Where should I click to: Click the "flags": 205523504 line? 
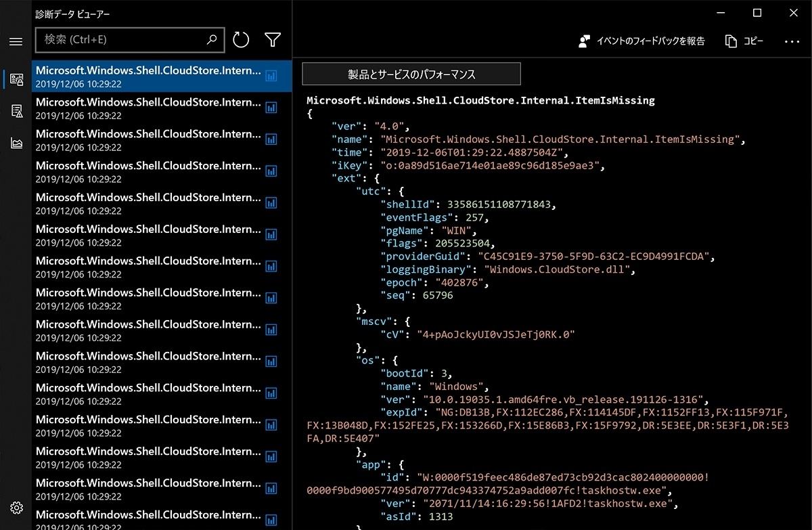(438, 243)
